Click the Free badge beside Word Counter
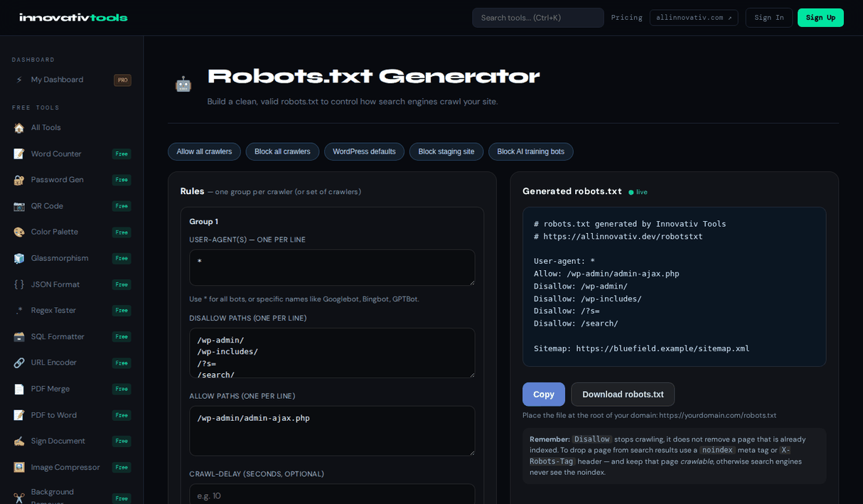The width and height of the screenshot is (863, 504). click(122, 154)
